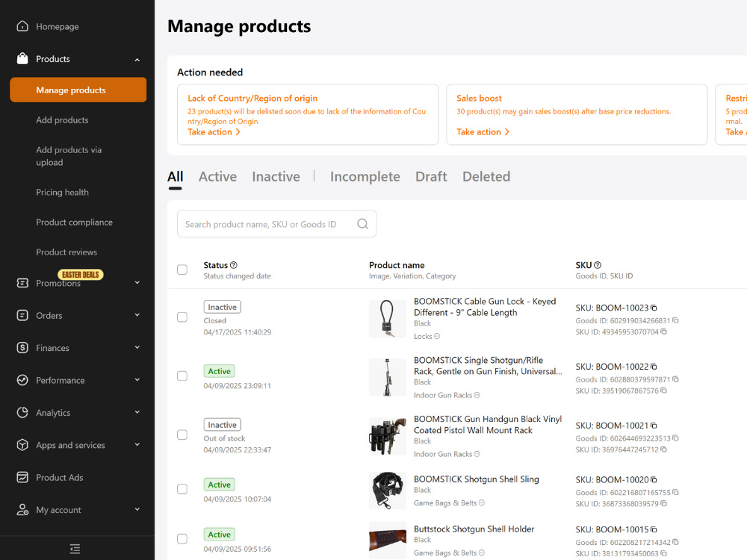Toggle the select-all checkbox in table header
The image size is (747, 560).
182,270
